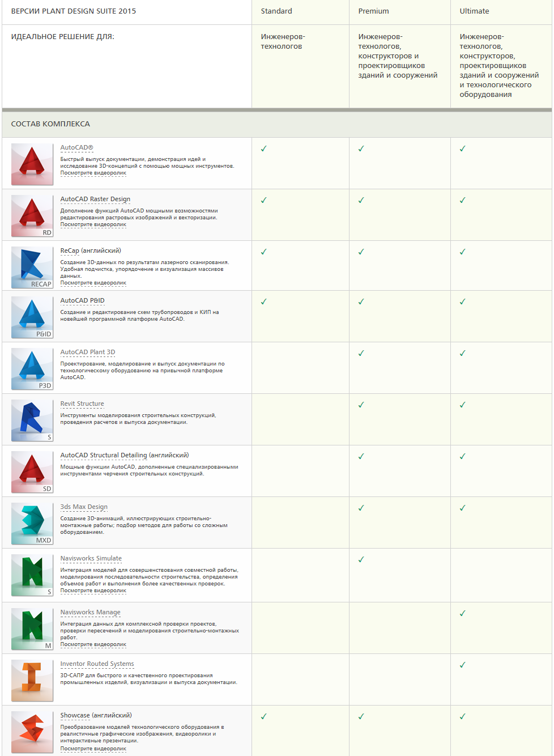Click the 3ds Max Design MXD icon
The width and height of the screenshot is (554, 756).
click(x=32, y=524)
